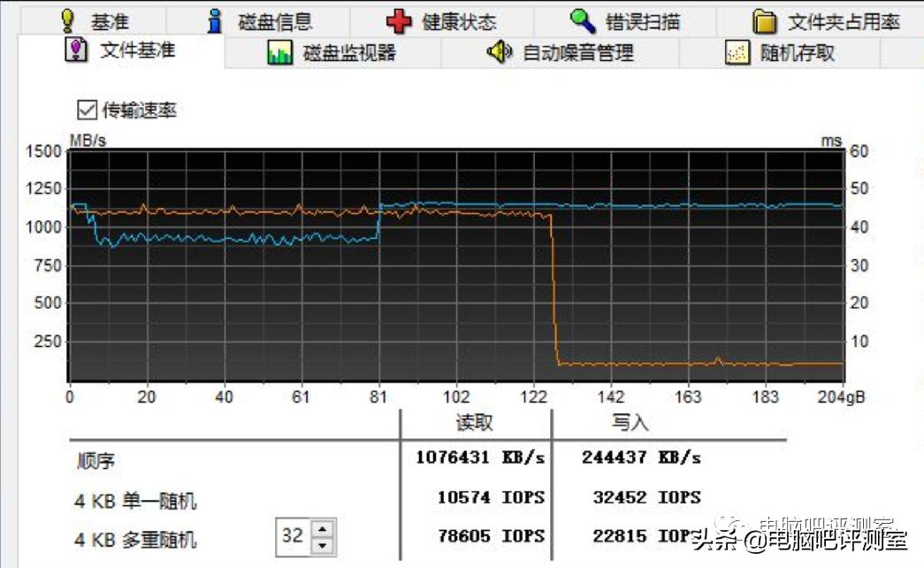
Task: Increase the 32 queue depth value
Action: [323, 529]
